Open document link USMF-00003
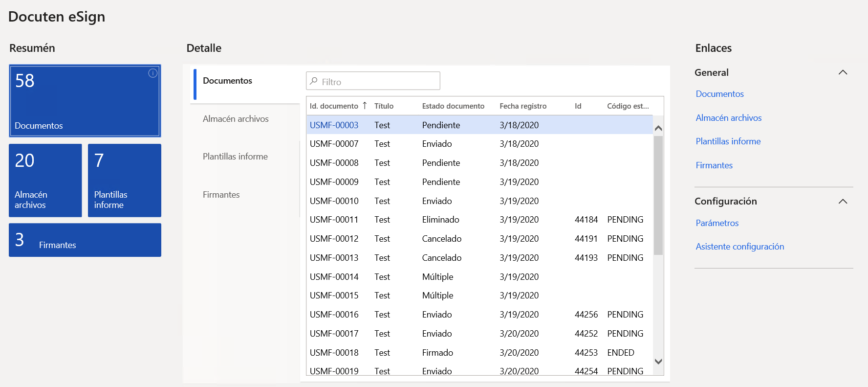 pyautogui.click(x=334, y=125)
